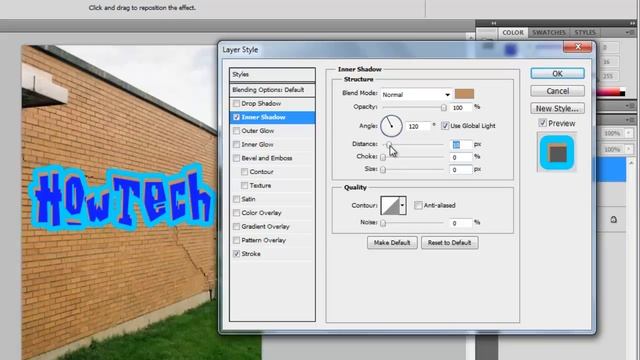
Task: Click the Distance value field
Action: pos(462,144)
